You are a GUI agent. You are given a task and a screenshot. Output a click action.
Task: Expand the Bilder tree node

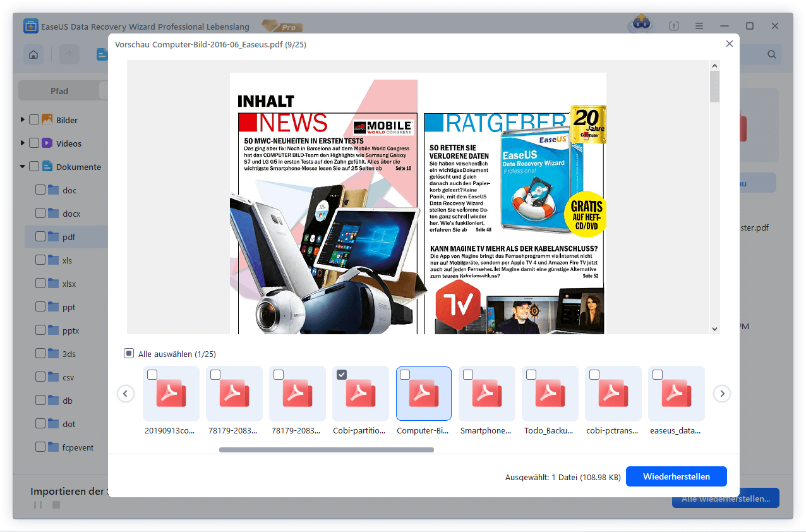tap(23, 119)
